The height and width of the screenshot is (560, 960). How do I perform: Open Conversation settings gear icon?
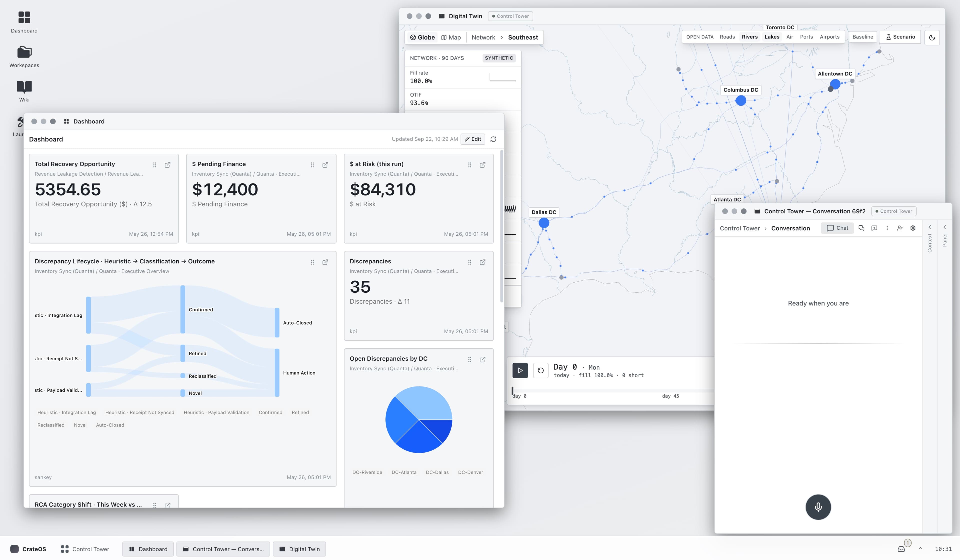913,228
